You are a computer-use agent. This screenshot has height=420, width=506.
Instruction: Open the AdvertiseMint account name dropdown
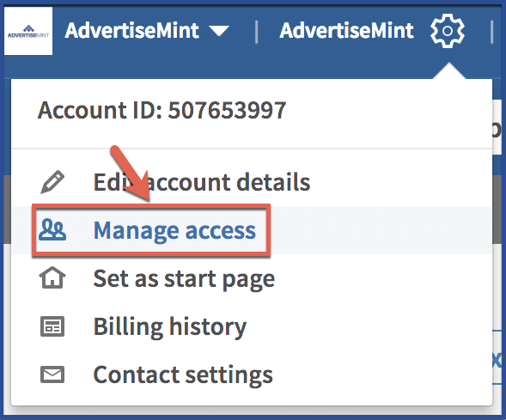(147, 31)
